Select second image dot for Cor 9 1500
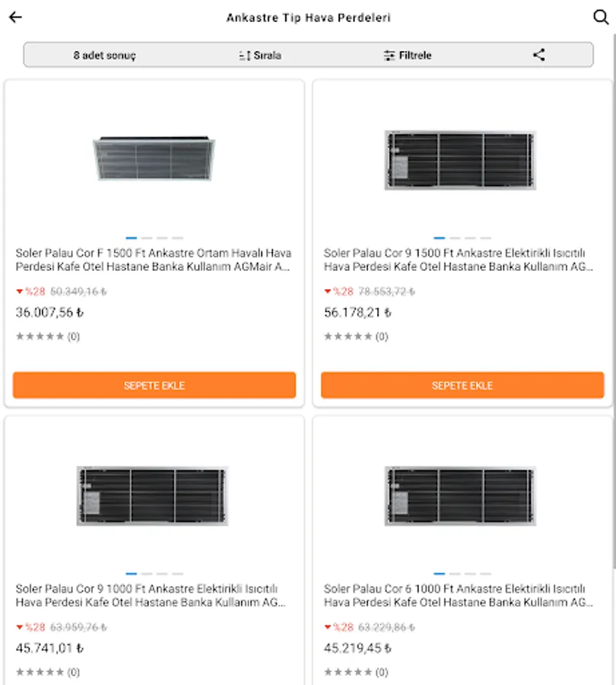This screenshot has width=616, height=685. (x=455, y=238)
